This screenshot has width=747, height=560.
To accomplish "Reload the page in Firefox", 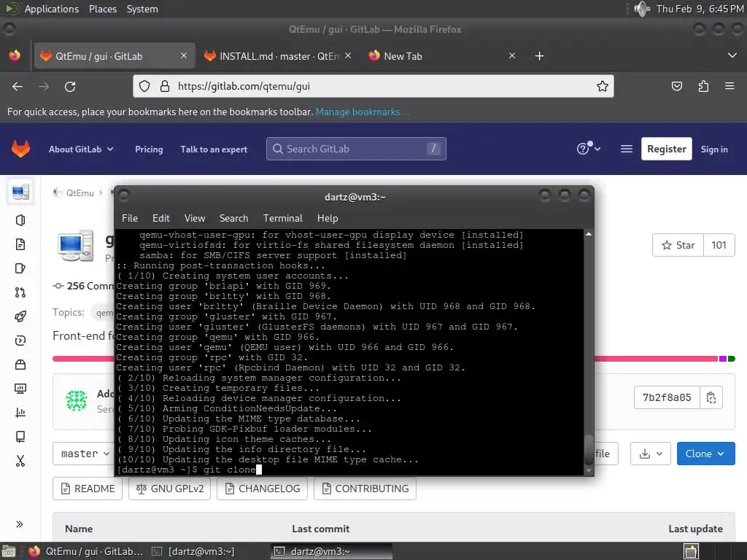I will (x=70, y=87).
